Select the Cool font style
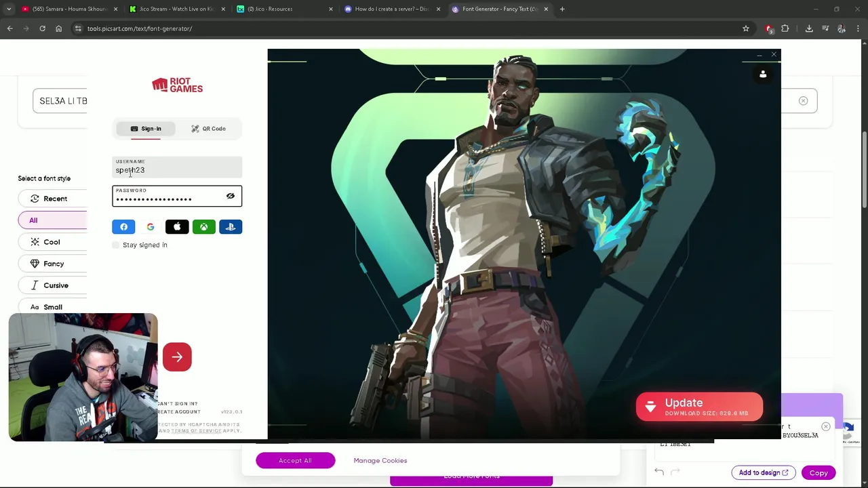This screenshot has width=868, height=488. 53,242
